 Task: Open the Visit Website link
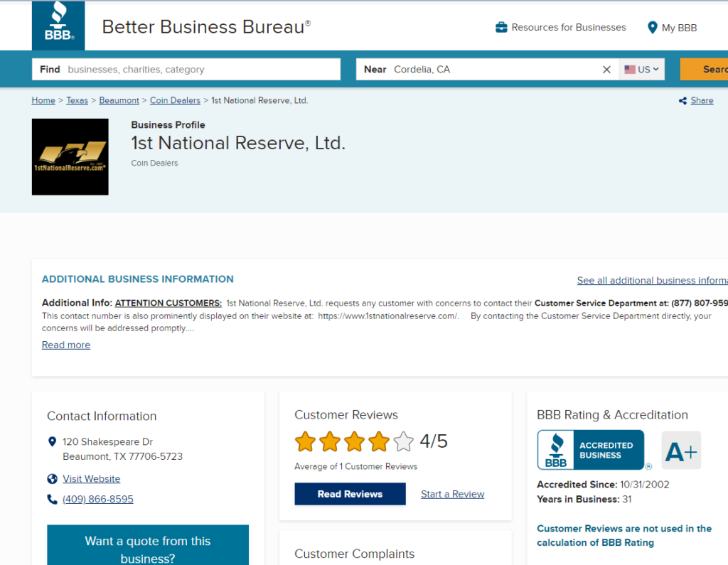92,478
